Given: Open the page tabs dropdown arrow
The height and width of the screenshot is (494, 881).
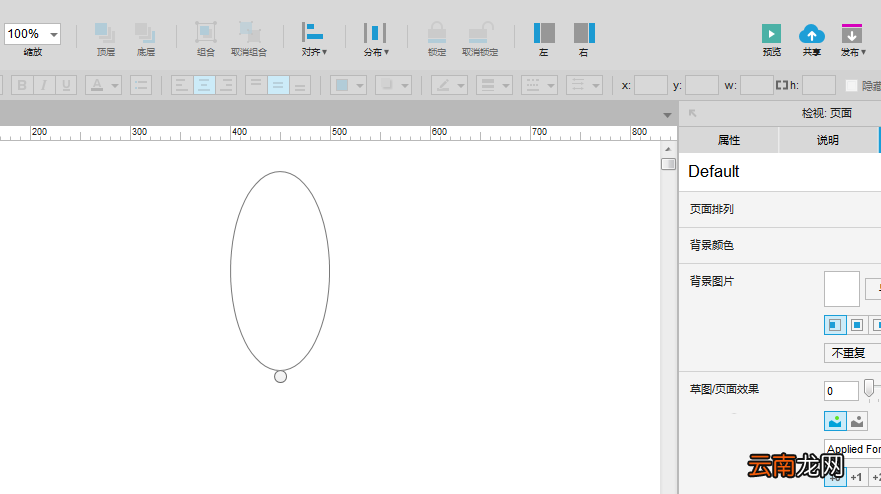Looking at the screenshot, I should pyautogui.click(x=667, y=115).
